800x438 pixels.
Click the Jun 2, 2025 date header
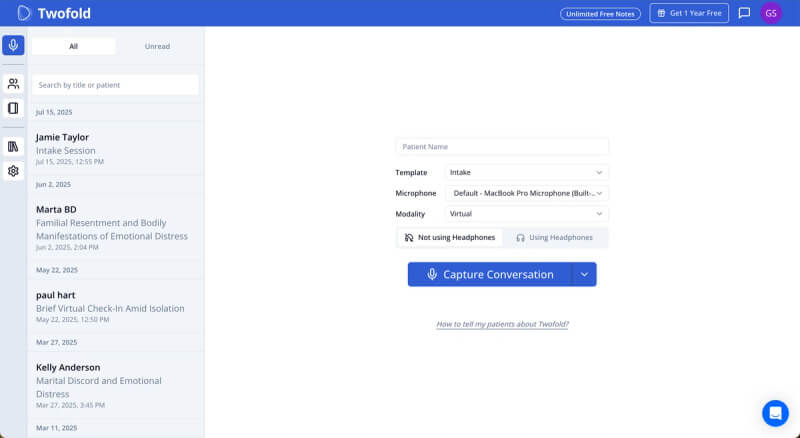[x=53, y=185]
